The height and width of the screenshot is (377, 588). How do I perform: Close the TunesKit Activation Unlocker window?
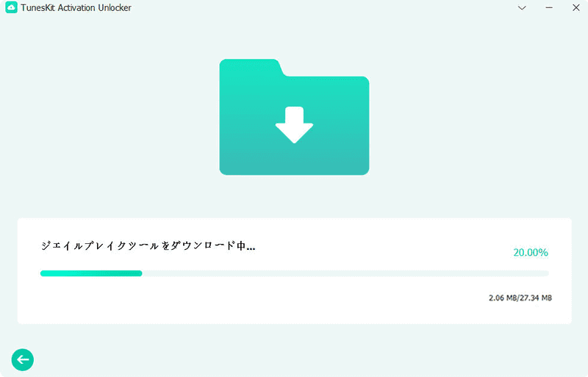[x=576, y=7]
